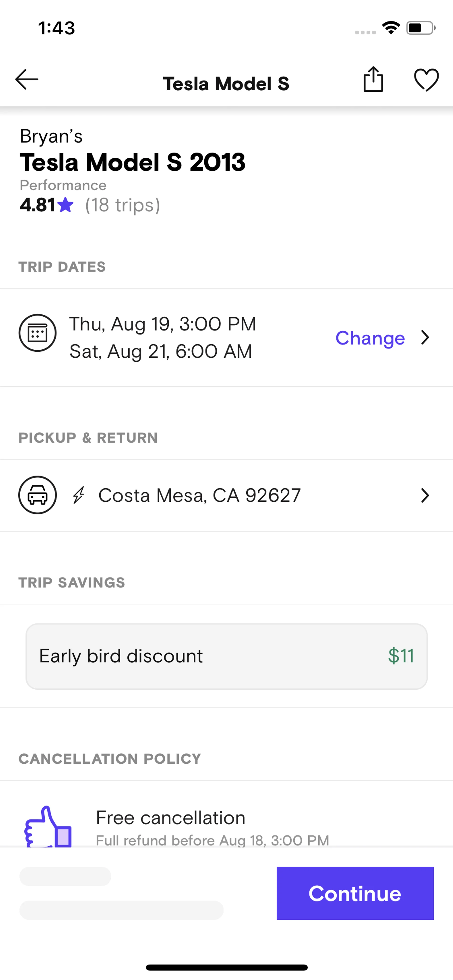The width and height of the screenshot is (453, 980).
Task: Tap the battery indicator in status bar
Action: coord(421,28)
